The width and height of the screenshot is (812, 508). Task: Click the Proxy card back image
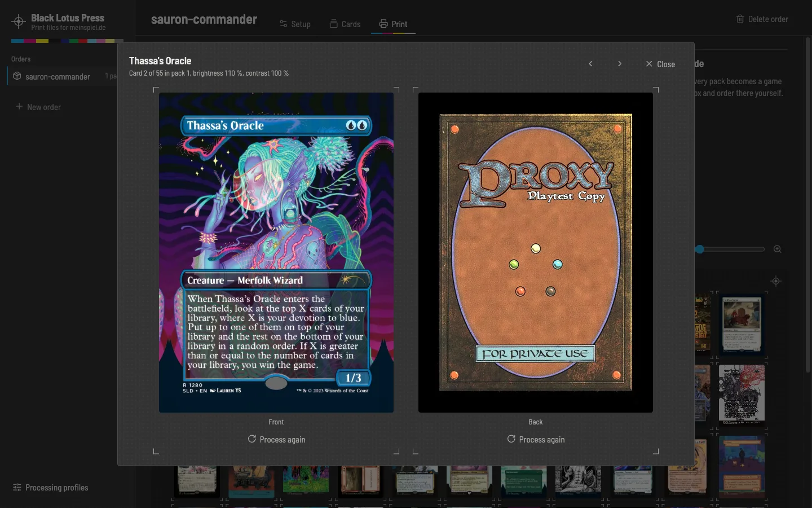[x=536, y=252]
